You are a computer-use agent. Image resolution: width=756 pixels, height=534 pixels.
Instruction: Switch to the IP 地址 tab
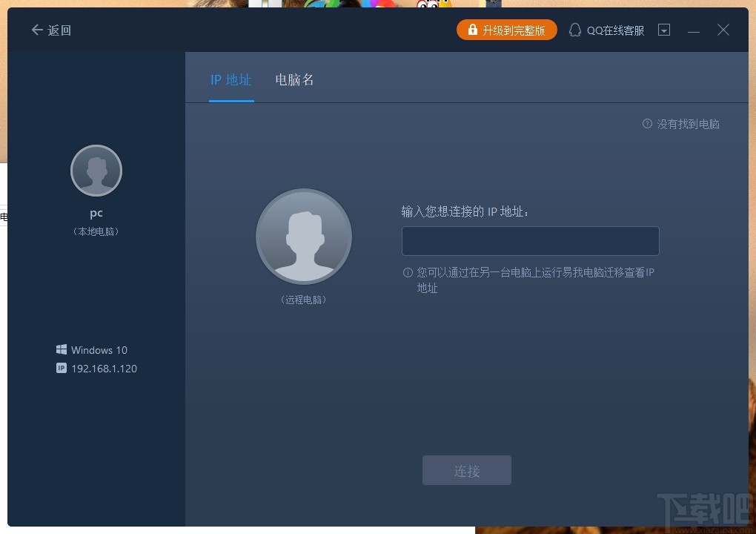[x=231, y=79]
